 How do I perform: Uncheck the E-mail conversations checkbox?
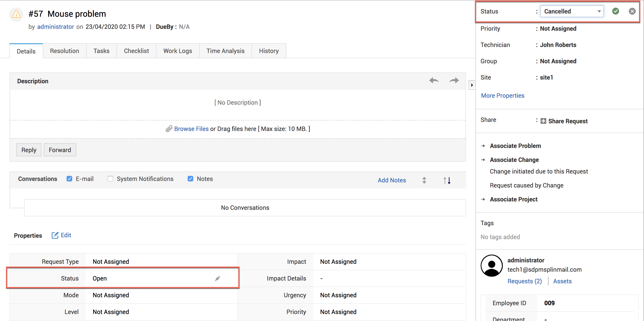[x=69, y=179]
